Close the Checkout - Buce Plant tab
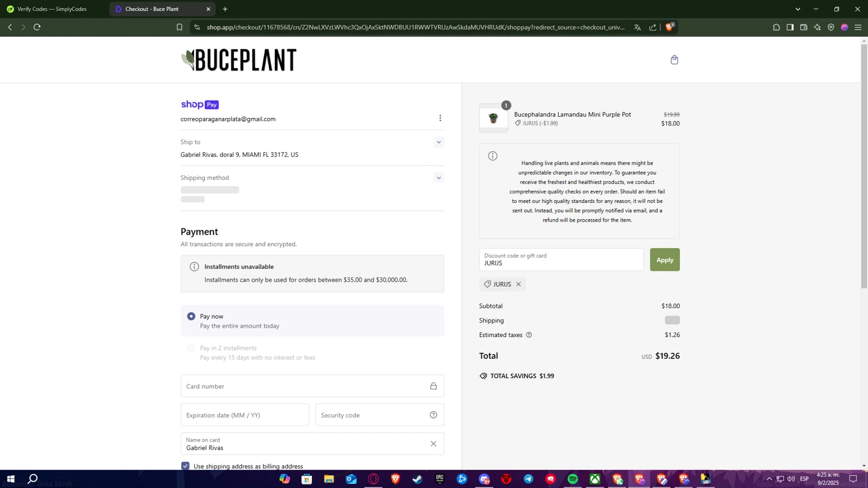The width and height of the screenshot is (868, 488). click(208, 9)
